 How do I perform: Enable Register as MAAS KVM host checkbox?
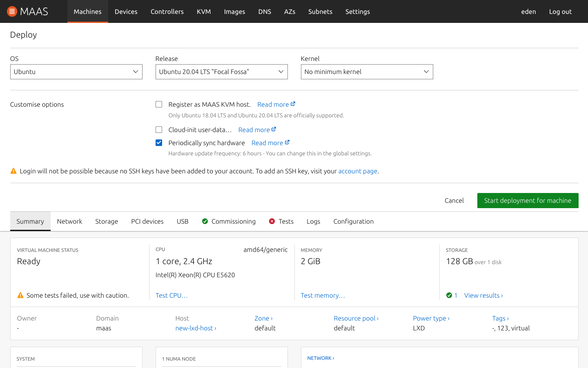pyautogui.click(x=159, y=104)
